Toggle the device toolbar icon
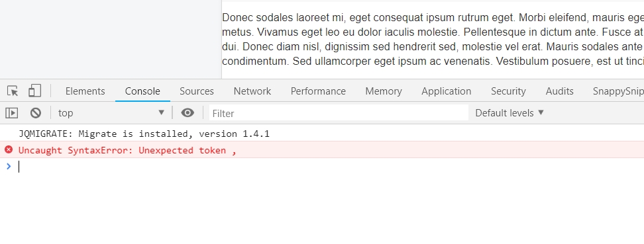644x244 pixels. [34, 91]
